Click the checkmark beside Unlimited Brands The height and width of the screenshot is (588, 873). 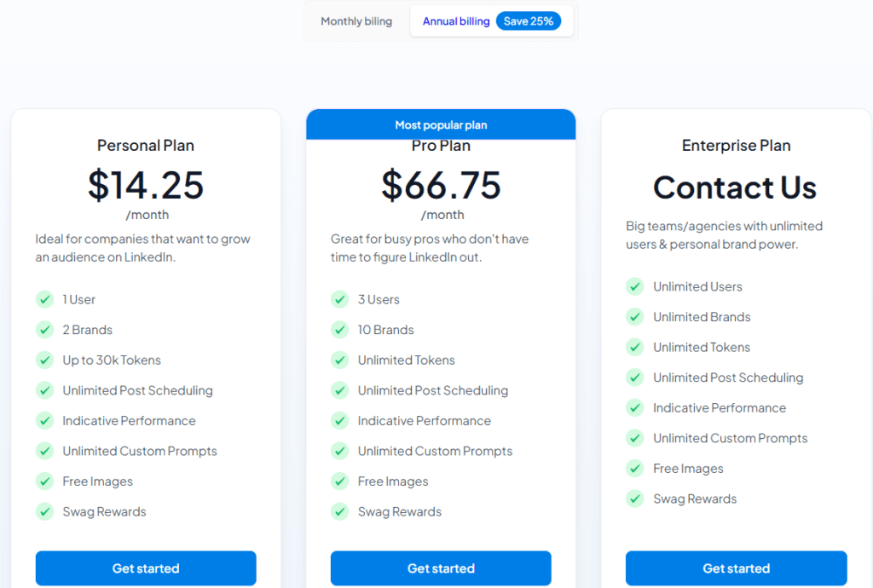[x=634, y=317]
